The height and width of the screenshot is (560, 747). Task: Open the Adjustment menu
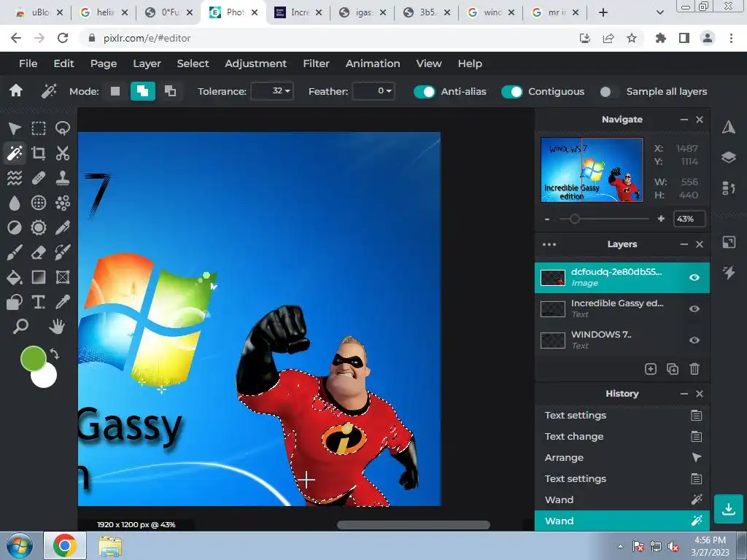(256, 63)
